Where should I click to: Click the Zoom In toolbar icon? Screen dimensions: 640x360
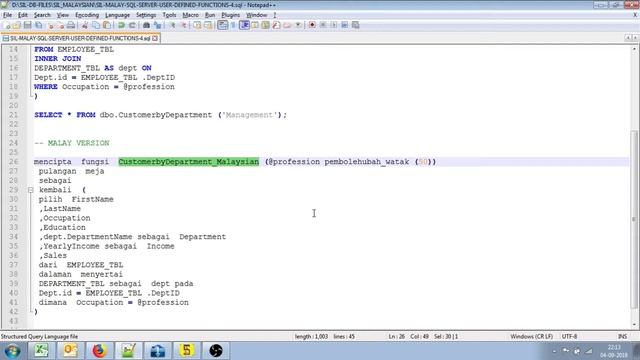(173, 25)
